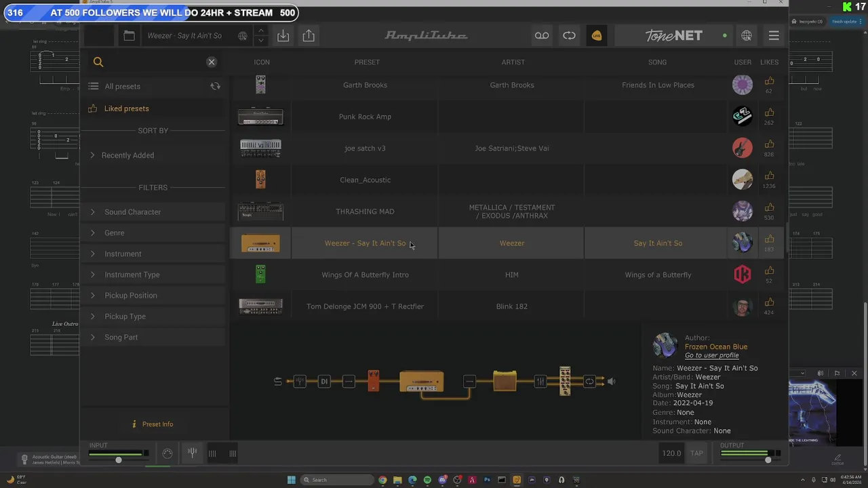
Task: Clear the search field with X button
Action: click(212, 62)
